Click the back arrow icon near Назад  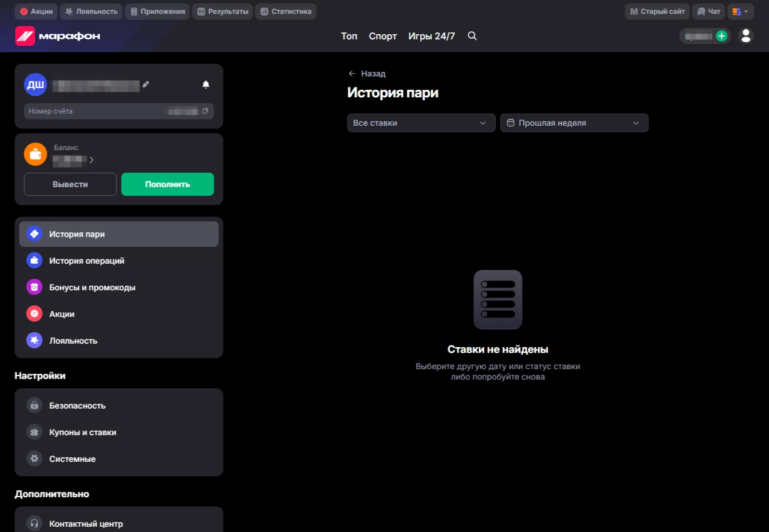[352, 74]
